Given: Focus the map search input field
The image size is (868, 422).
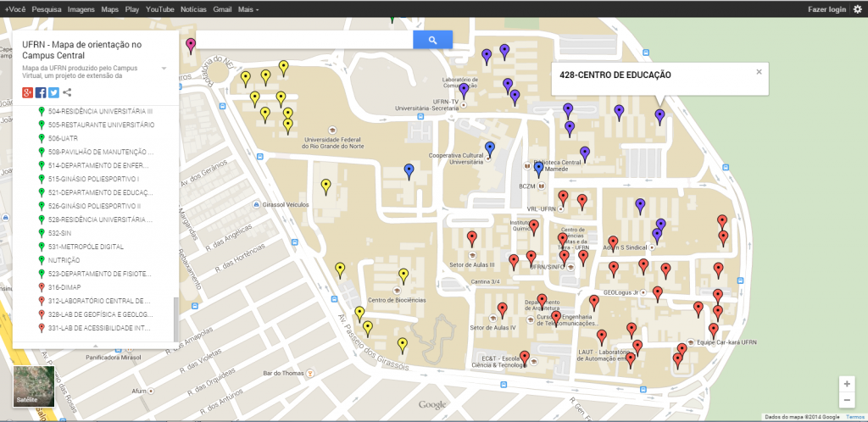Looking at the screenshot, I should click(x=305, y=40).
